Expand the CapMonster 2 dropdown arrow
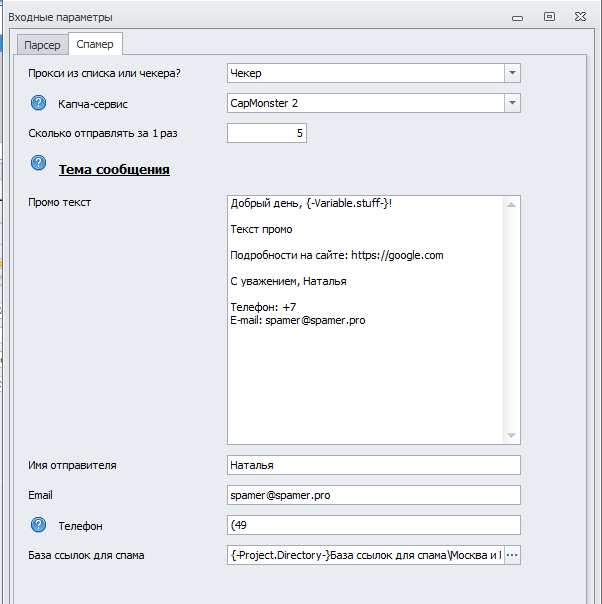 [x=512, y=103]
